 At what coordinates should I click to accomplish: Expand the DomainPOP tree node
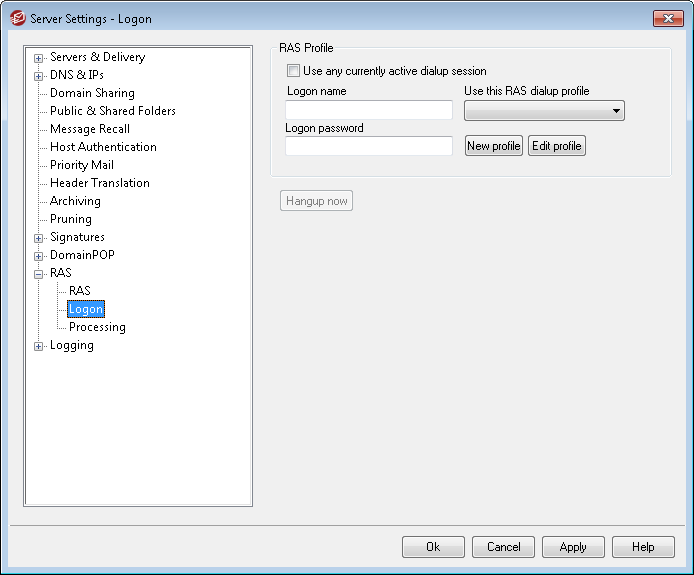(x=39, y=256)
